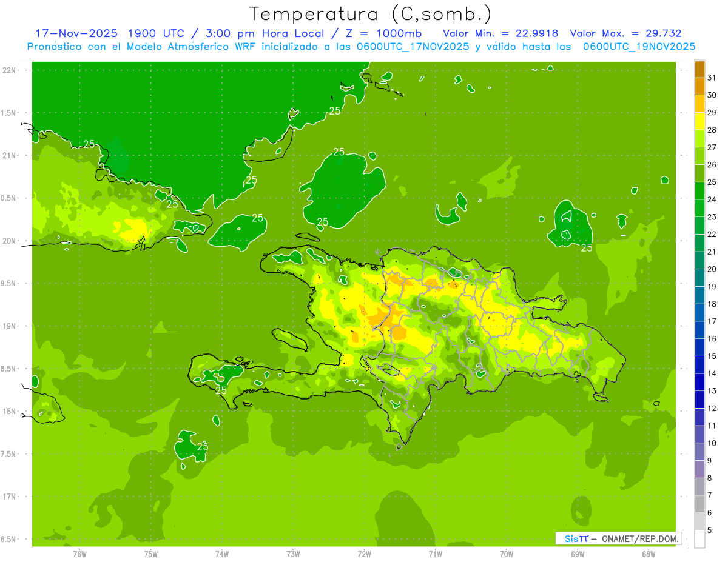Click the "74W" longitude axis label
728x562 pixels.
pos(221,554)
